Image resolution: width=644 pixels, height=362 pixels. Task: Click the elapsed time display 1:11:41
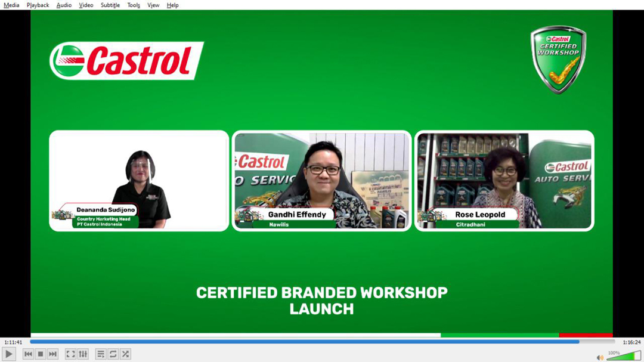click(x=13, y=342)
